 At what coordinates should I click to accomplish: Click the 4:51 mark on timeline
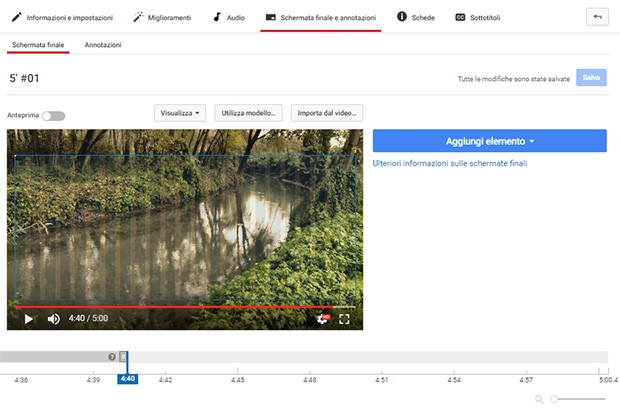pos(382,380)
